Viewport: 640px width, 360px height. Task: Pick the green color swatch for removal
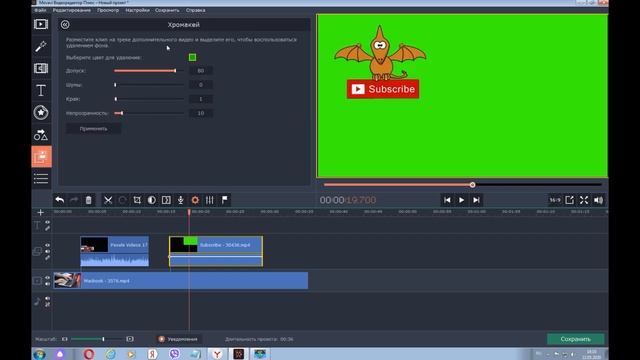(x=192, y=57)
